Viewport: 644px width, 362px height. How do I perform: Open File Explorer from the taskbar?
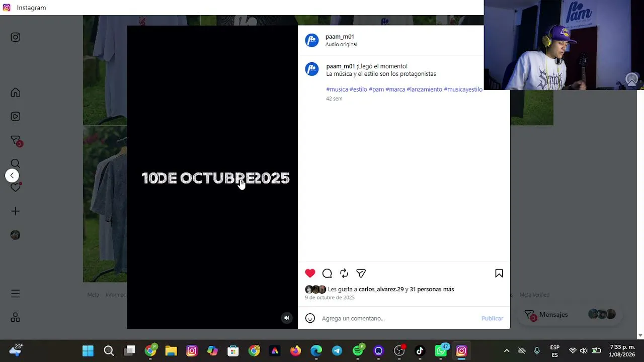171,351
